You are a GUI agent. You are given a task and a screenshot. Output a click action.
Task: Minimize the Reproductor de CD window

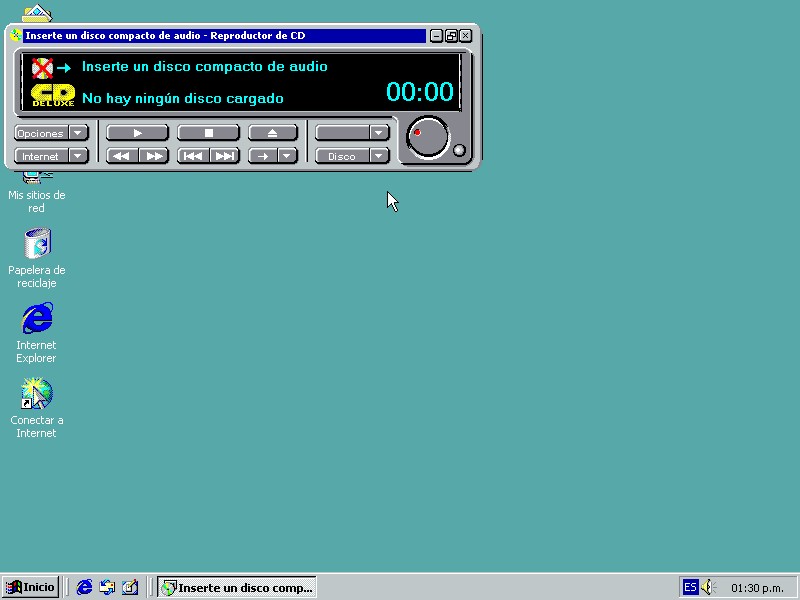436,36
